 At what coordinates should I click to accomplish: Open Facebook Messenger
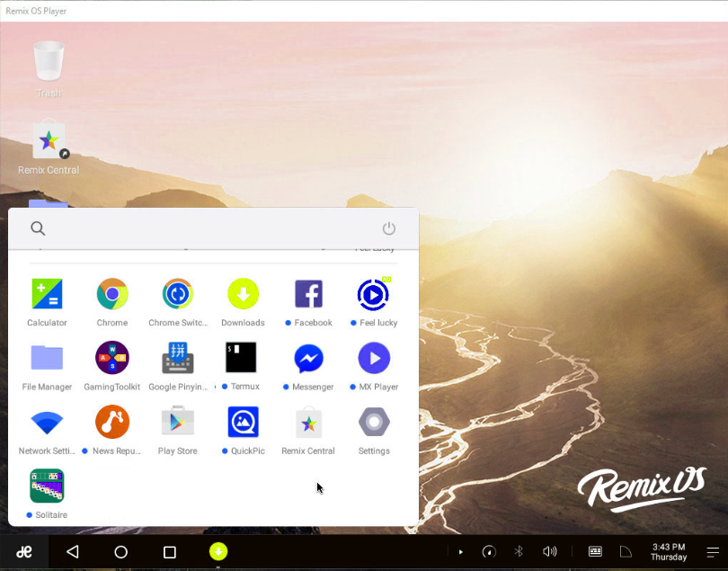(x=308, y=358)
